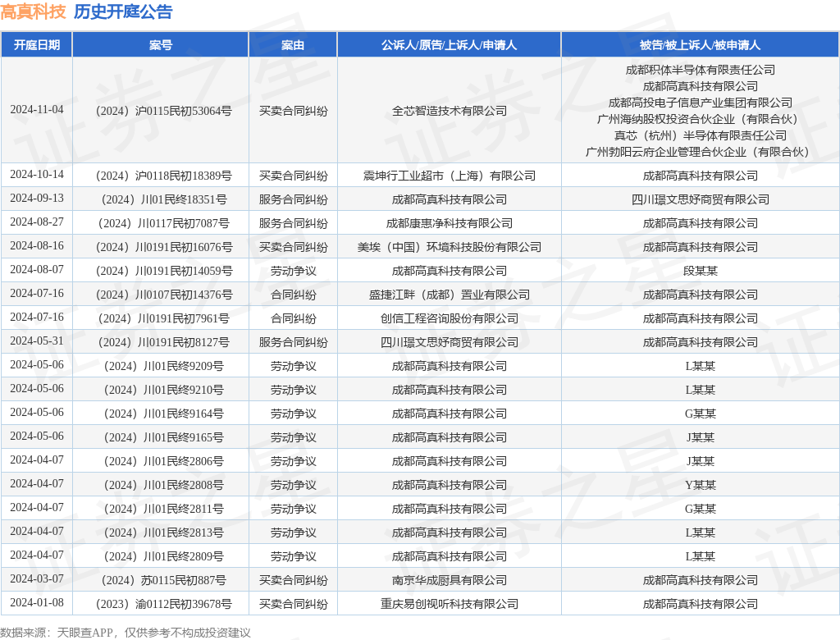Click the 开庭日期 column header
Screen dimensions: 840x640
36,45
